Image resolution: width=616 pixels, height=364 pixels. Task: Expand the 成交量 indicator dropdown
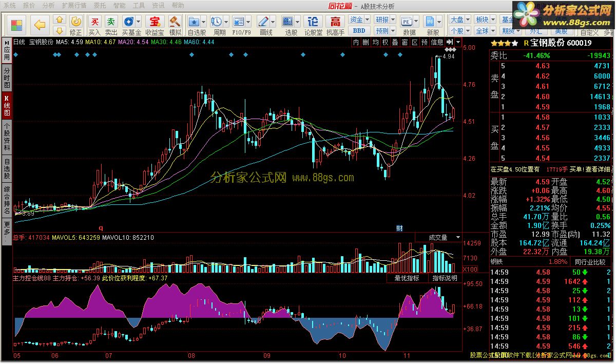point(458,237)
